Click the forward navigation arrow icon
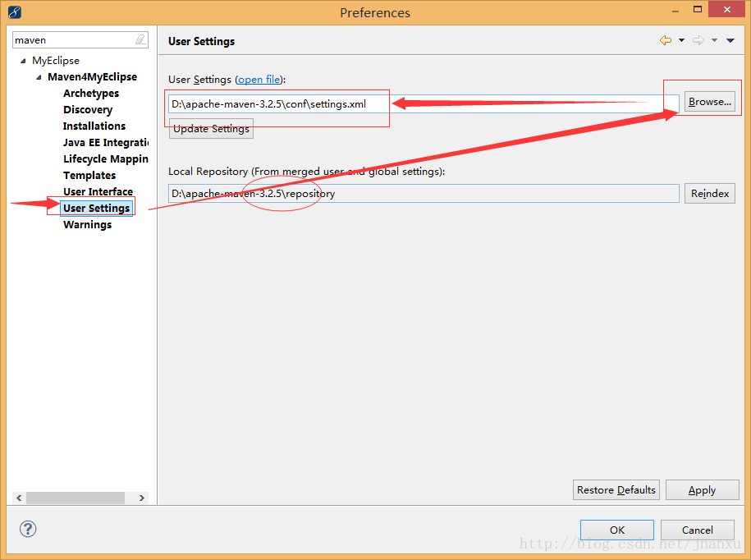 point(698,40)
